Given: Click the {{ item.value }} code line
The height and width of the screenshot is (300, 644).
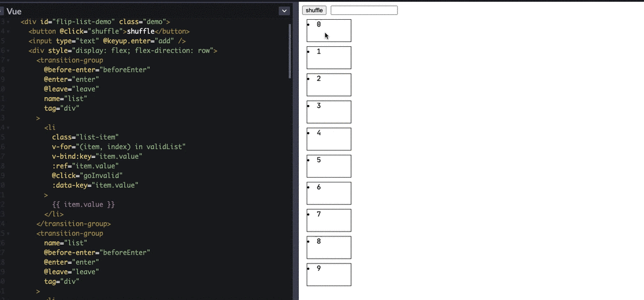Looking at the screenshot, I should click(x=83, y=205).
